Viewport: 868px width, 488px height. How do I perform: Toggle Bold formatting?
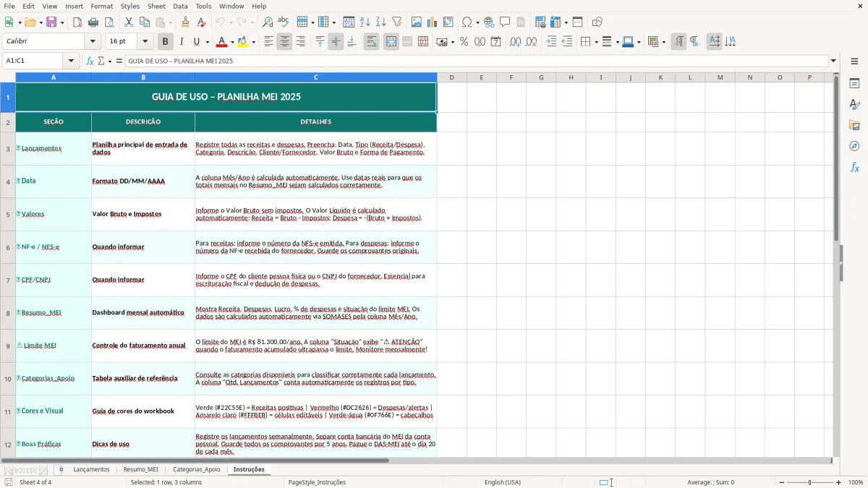pyautogui.click(x=165, y=42)
